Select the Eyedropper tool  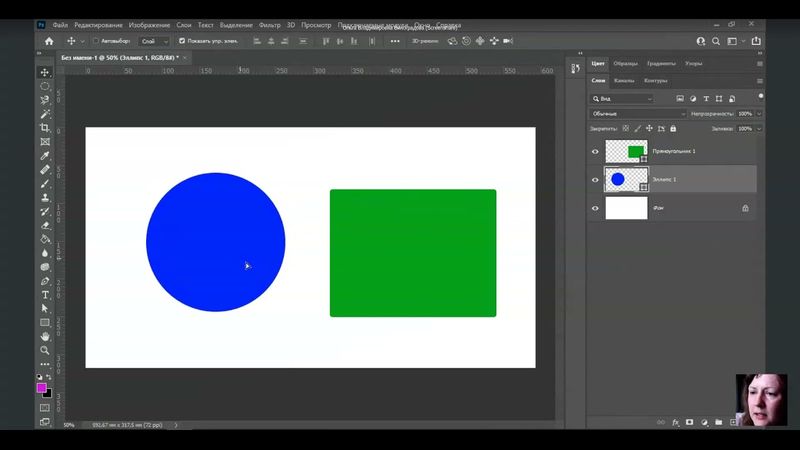coord(45,156)
